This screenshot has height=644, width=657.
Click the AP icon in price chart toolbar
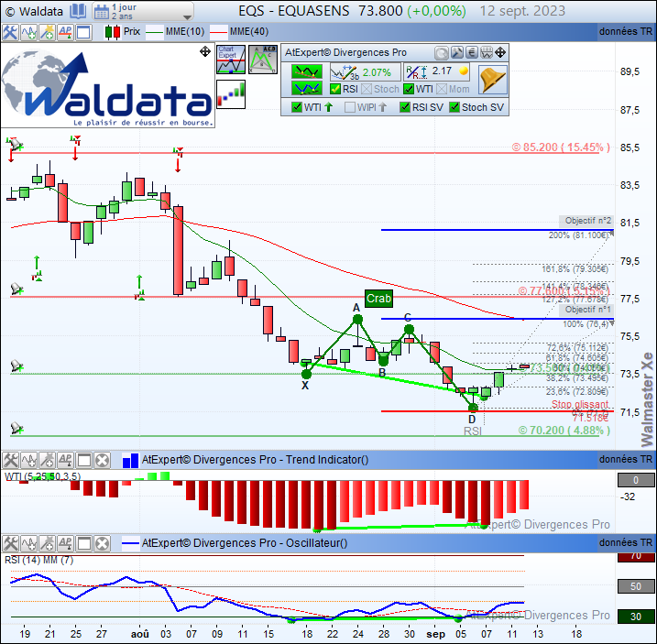click(65, 32)
